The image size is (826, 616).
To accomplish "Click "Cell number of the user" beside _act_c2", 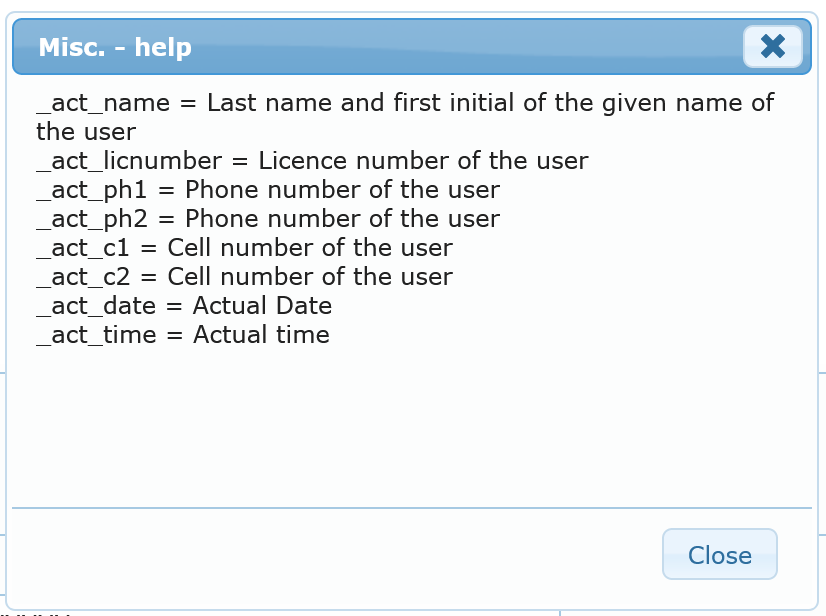I will pos(310,277).
